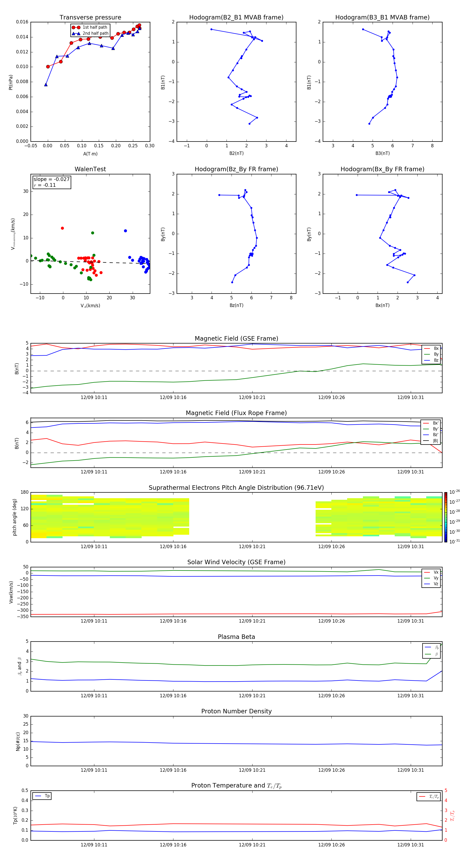
Task: Click the "Np(#/cc)" y-axis label
Action: click(x=18, y=741)
